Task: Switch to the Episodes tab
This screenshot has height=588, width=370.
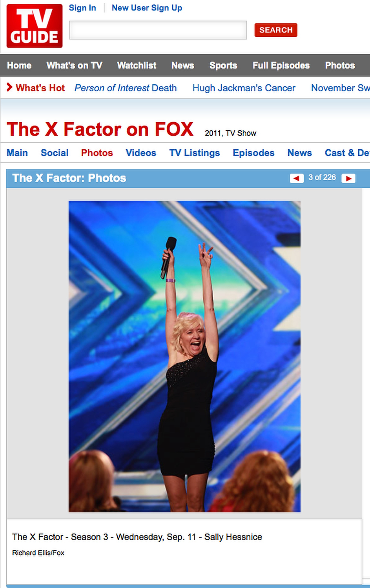Action: tap(253, 153)
